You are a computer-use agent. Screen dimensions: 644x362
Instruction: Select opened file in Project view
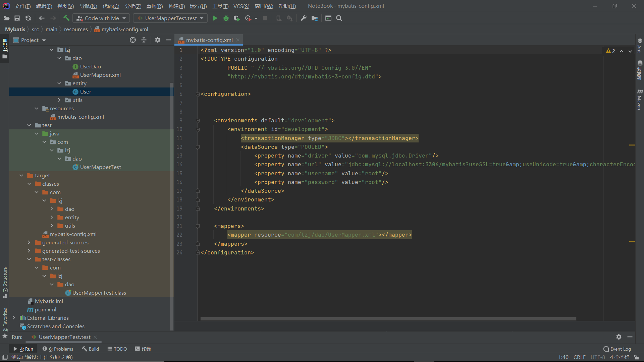(133, 40)
